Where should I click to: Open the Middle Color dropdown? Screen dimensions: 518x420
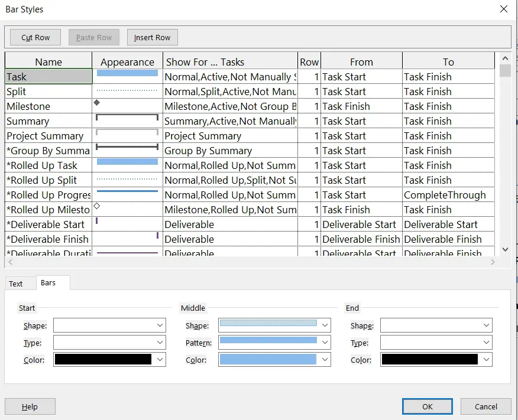click(x=325, y=360)
